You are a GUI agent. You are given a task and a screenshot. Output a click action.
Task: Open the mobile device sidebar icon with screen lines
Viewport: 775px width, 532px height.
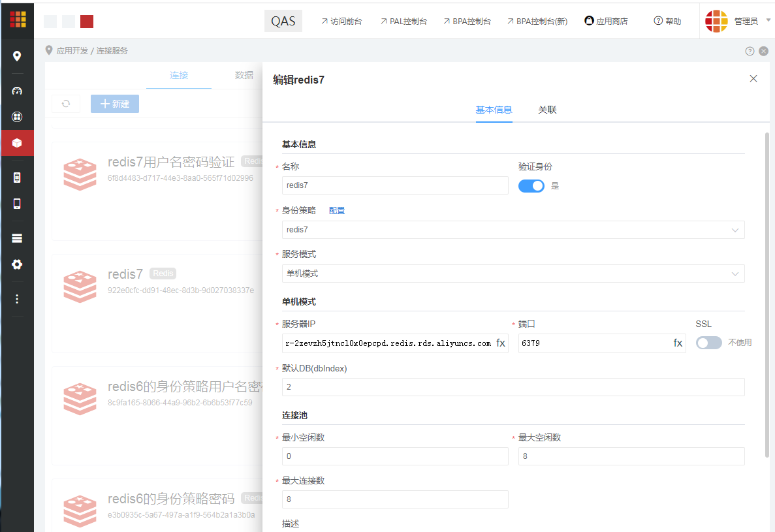[17, 178]
